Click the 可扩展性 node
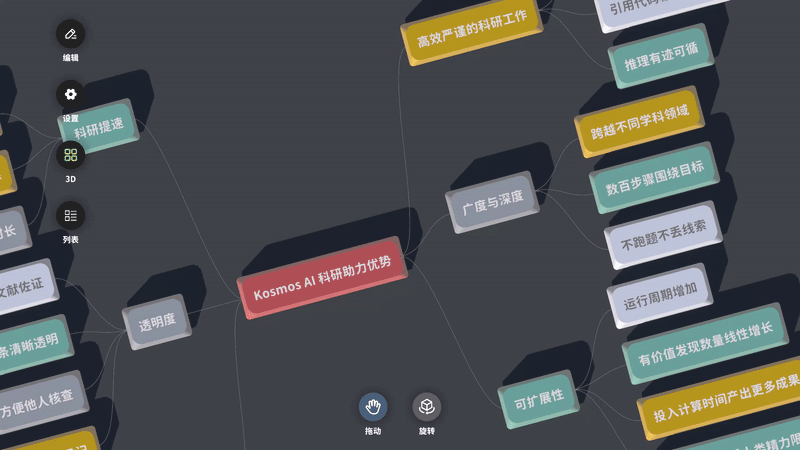The width and height of the screenshot is (800, 450). pos(538,398)
